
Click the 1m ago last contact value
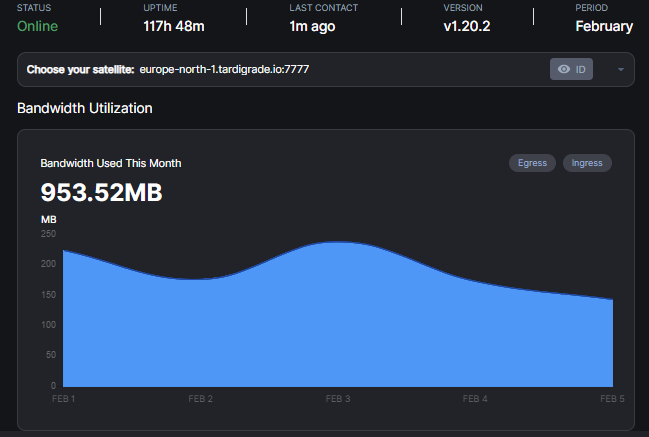pyautogui.click(x=311, y=26)
